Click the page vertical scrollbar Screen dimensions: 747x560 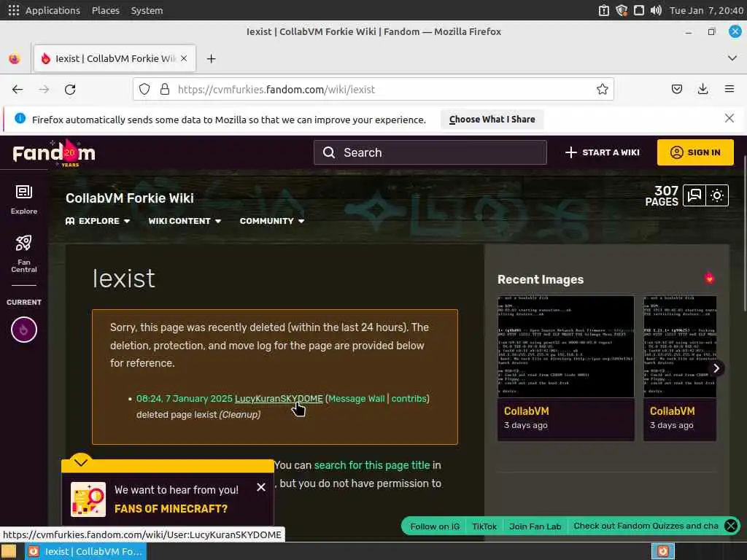point(744,234)
